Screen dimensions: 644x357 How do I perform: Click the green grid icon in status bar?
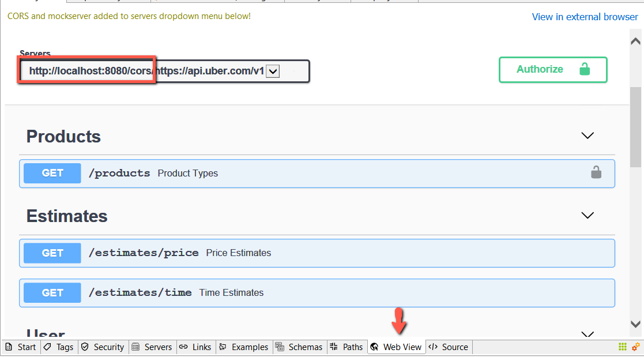[x=623, y=347]
